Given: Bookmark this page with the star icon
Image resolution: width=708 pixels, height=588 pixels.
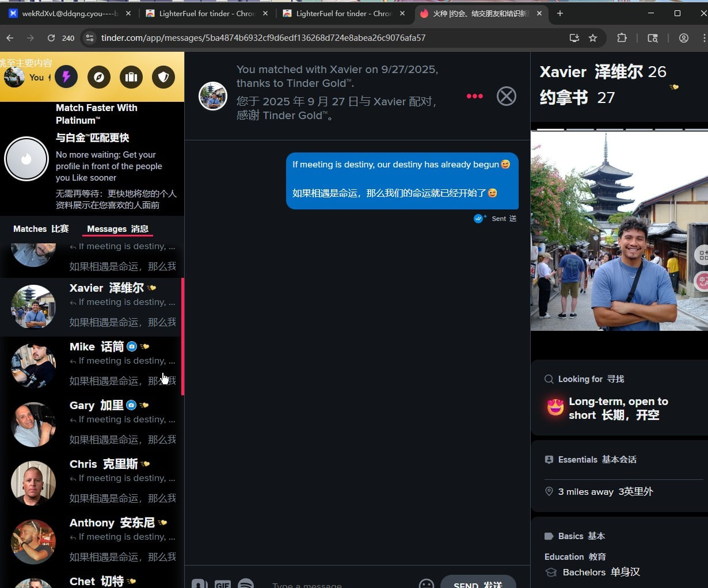Looking at the screenshot, I should tap(593, 38).
